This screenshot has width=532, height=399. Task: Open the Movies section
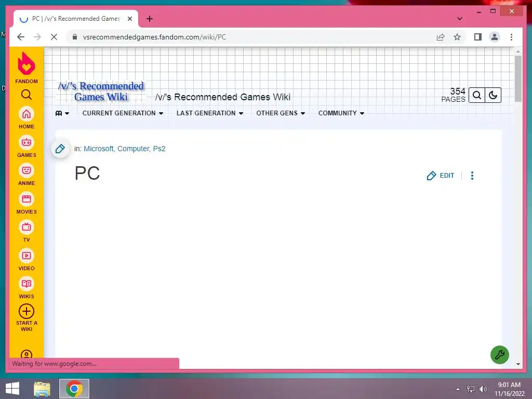26,203
